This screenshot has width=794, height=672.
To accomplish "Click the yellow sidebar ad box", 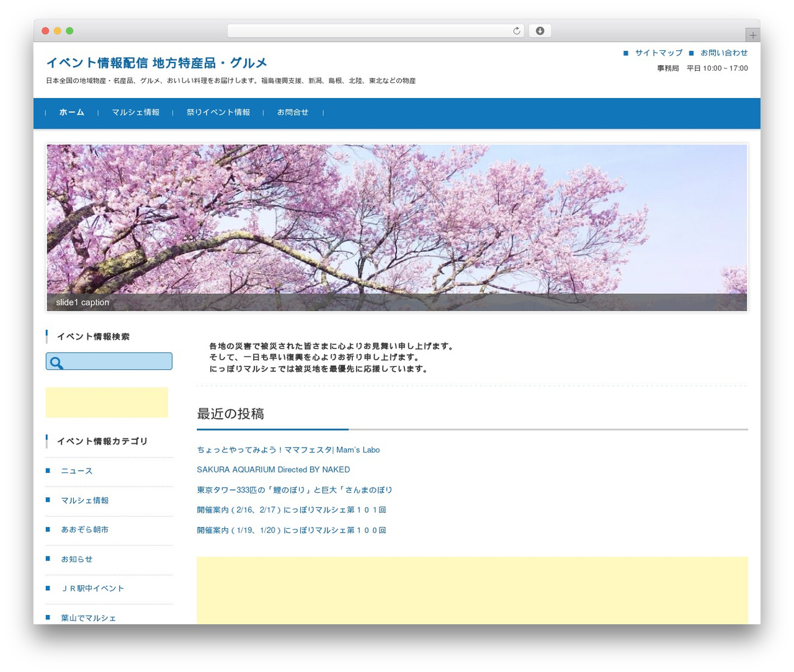I will tap(107, 402).
